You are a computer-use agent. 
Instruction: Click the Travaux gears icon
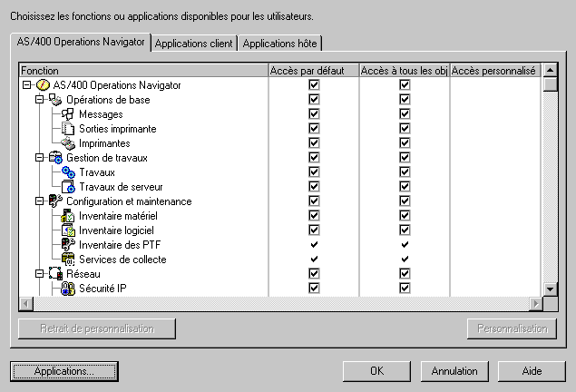tap(68, 172)
